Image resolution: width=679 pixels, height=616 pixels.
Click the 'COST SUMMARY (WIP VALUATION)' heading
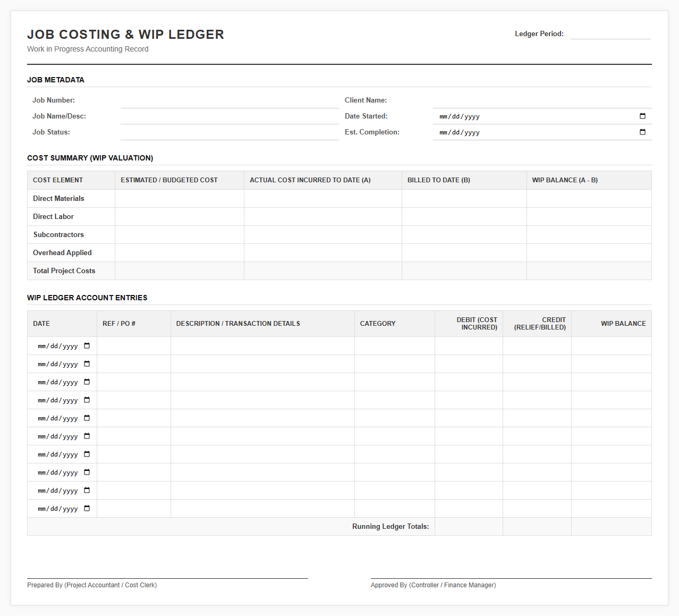tap(90, 158)
